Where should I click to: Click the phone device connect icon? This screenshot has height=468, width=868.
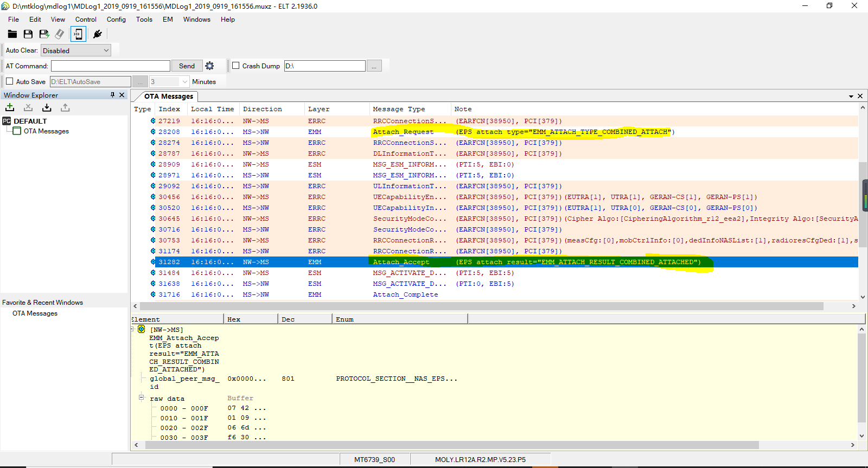click(x=78, y=34)
